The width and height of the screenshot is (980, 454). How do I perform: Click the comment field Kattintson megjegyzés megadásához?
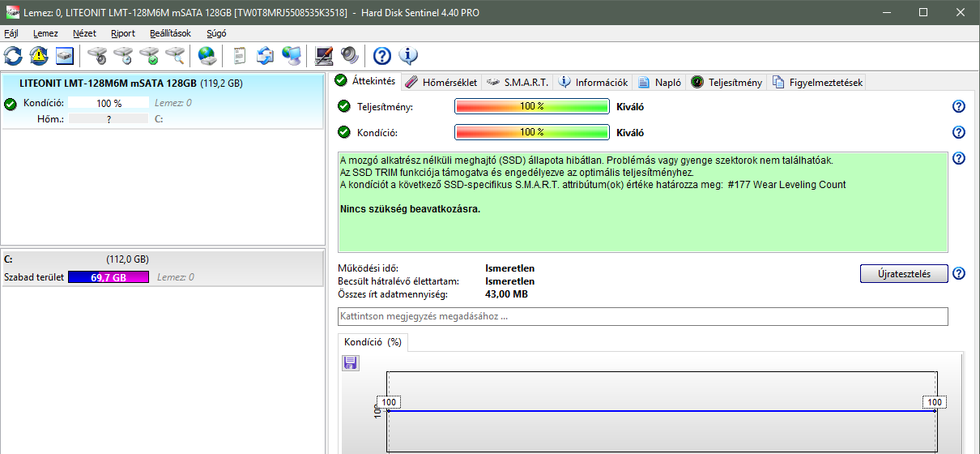point(642,316)
